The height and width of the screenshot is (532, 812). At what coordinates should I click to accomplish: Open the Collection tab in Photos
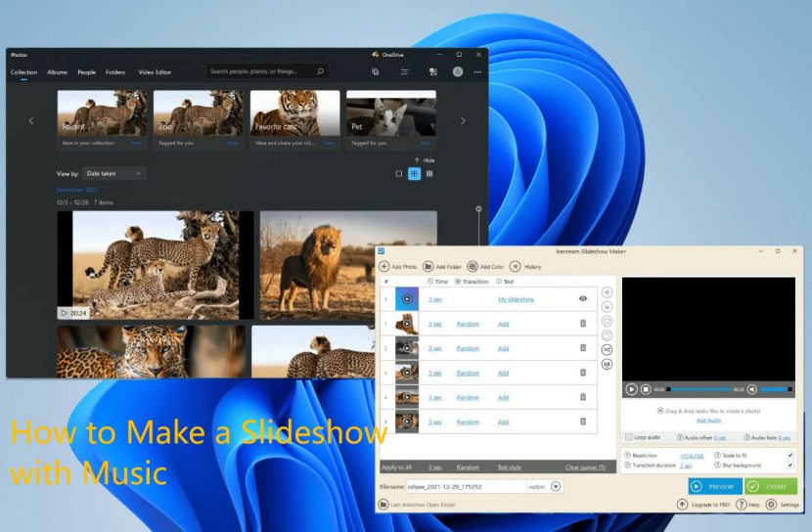(23, 72)
